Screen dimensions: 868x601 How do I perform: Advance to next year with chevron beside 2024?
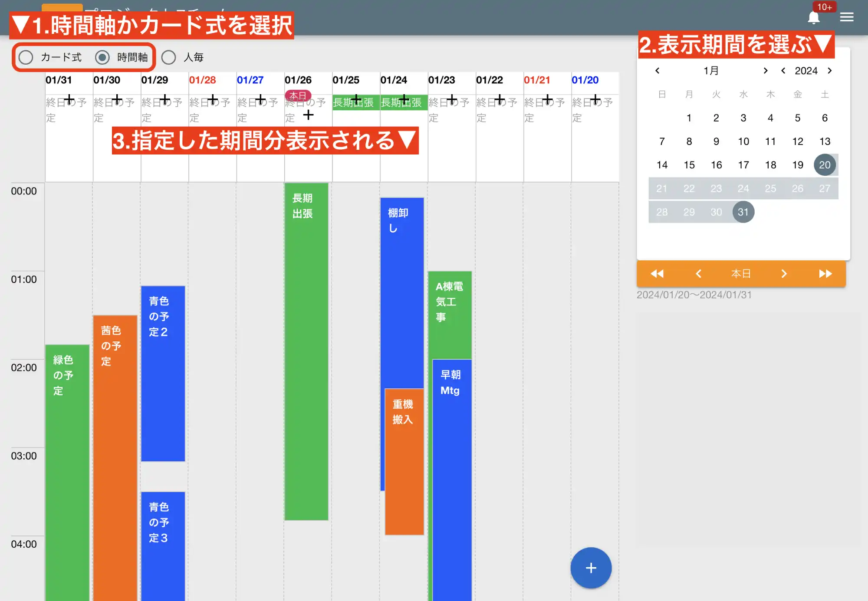coord(830,71)
